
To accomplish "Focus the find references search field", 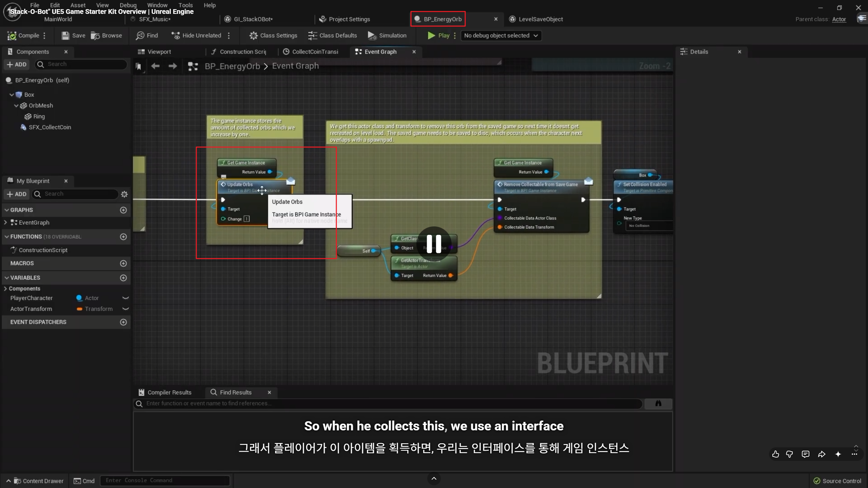I will click(388, 404).
